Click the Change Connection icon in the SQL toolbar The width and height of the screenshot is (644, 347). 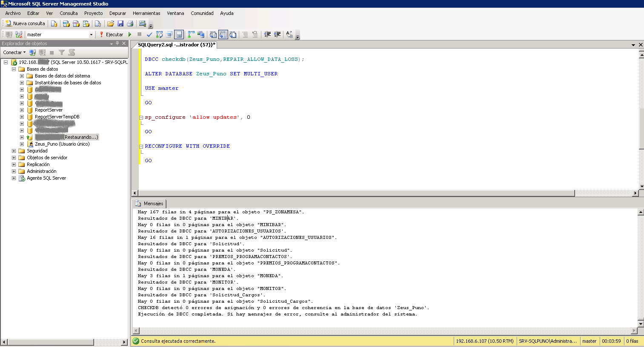point(19,34)
